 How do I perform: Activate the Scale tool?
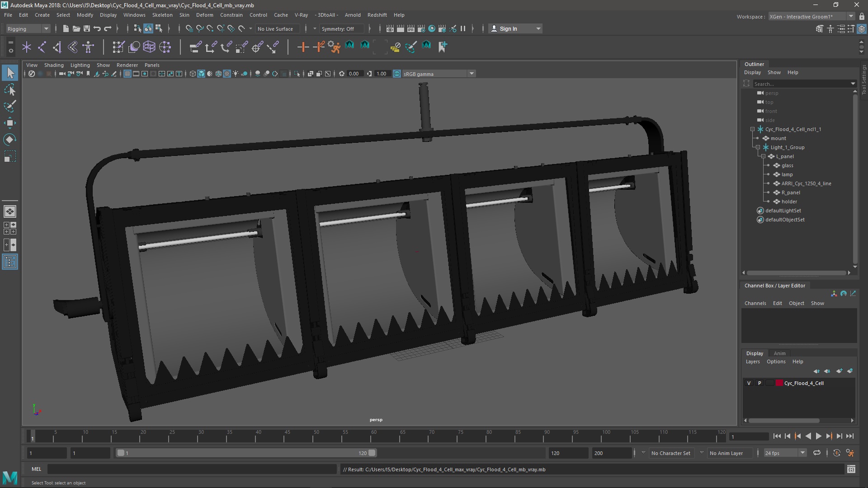(x=10, y=156)
